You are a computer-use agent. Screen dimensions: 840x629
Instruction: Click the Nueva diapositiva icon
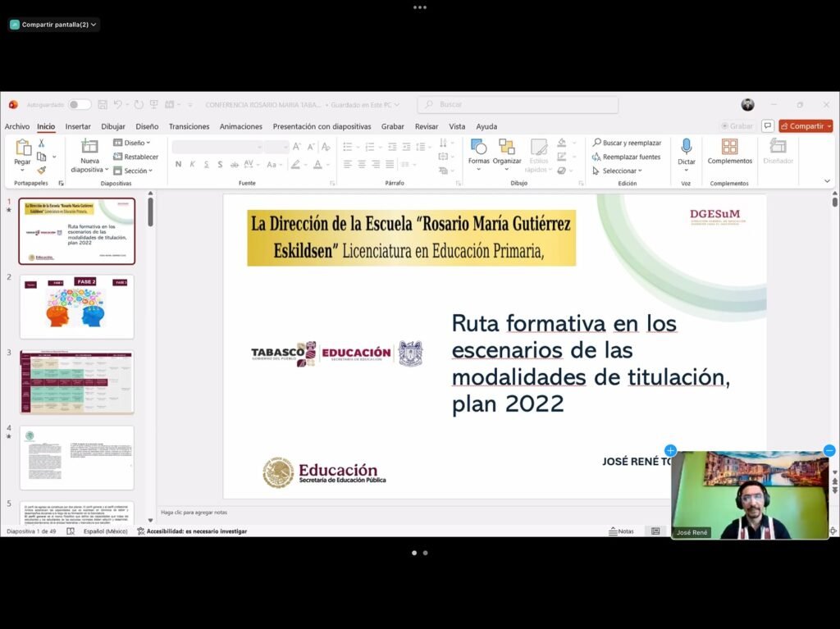pos(89,147)
